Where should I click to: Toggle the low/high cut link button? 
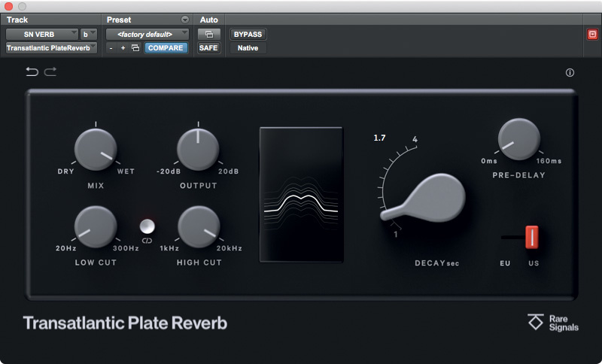coord(147,226)
